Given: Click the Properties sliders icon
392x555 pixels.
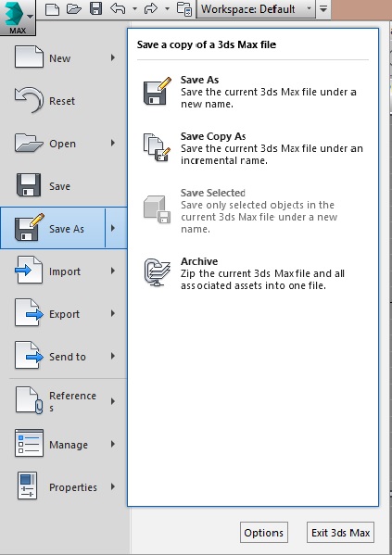Looking at the screenshot, I should (x=27, y=486).
